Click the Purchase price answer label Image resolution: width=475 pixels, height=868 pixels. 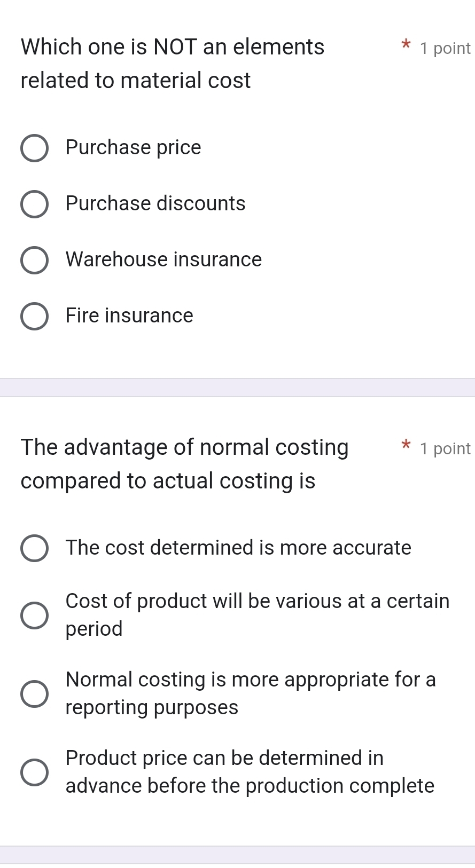point(133,148)
